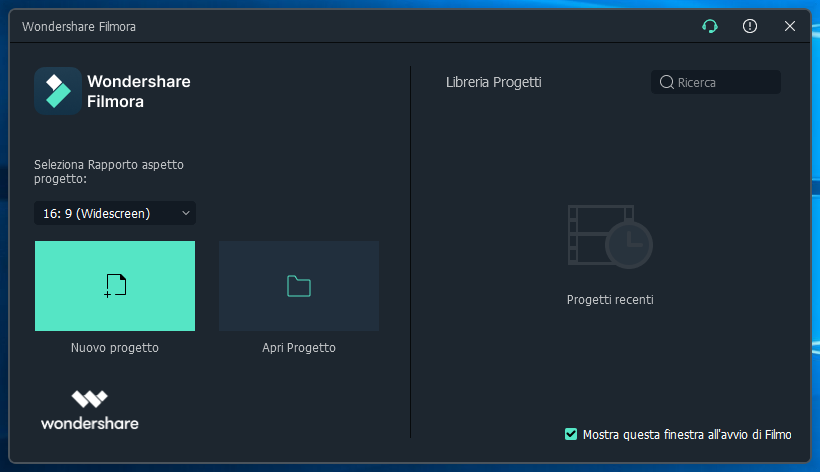Viewport: 820px width, 472px height.
Task: Click the 'Seleziona Rapporto aspetto progetto' label
Action: tap(109, 171)
